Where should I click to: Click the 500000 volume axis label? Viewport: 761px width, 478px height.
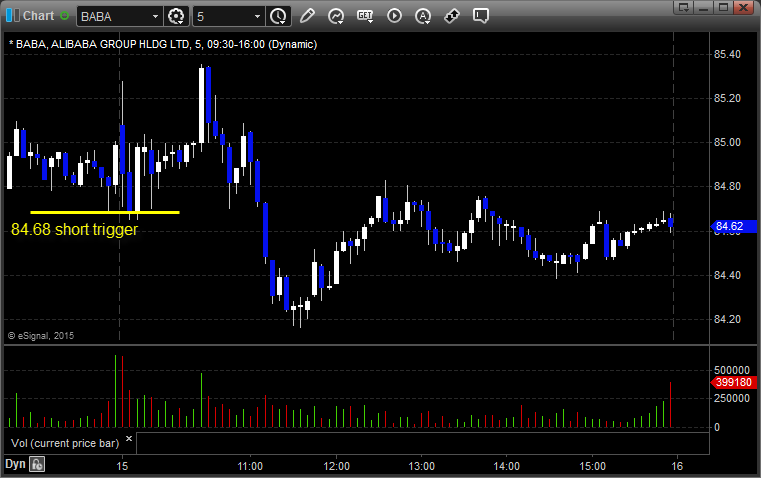[x=732, y=370]
